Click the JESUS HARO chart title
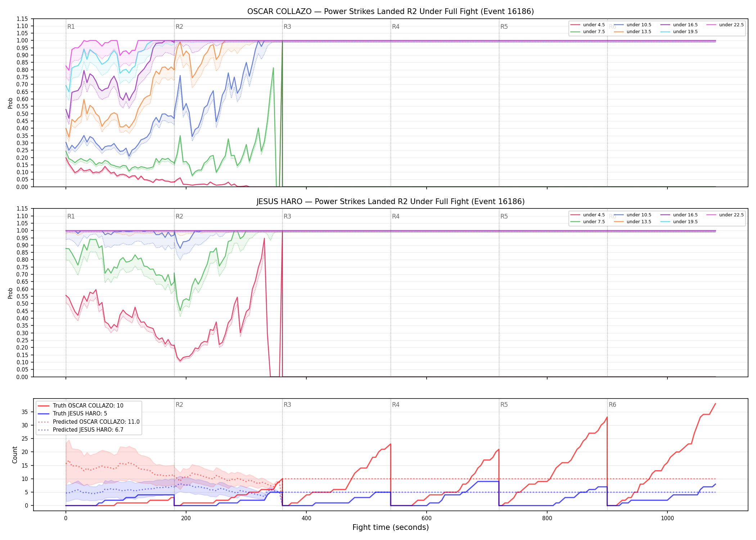The width and height of the screenshot is (756, 540). (x=391, y=202)
